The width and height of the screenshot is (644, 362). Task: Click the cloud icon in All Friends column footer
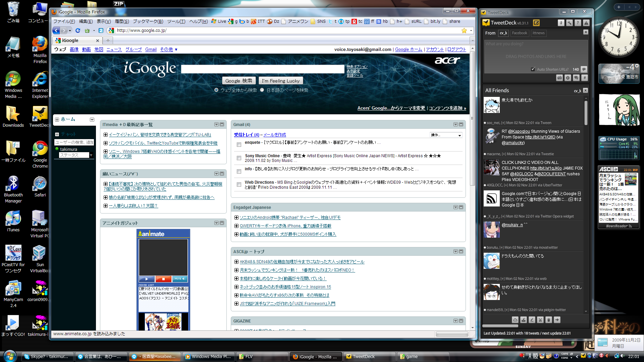[515, 320]
